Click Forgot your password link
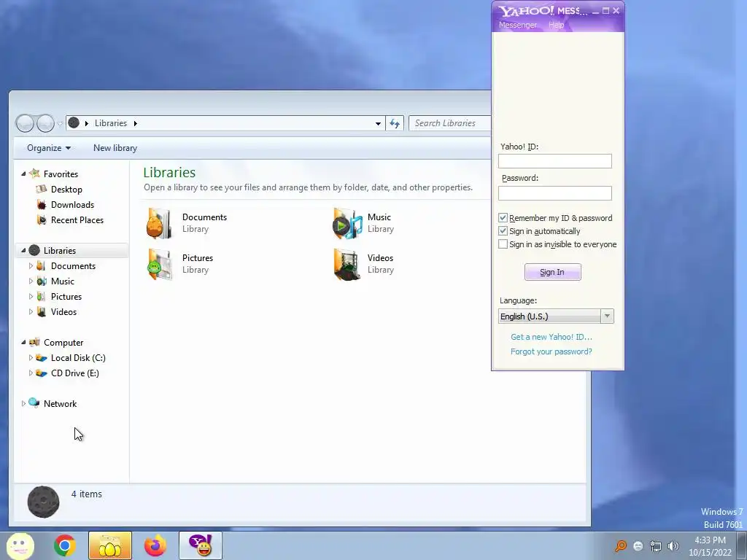Image resolution: width=747 pixels, height=560 pixels. (x=551, y=351)
